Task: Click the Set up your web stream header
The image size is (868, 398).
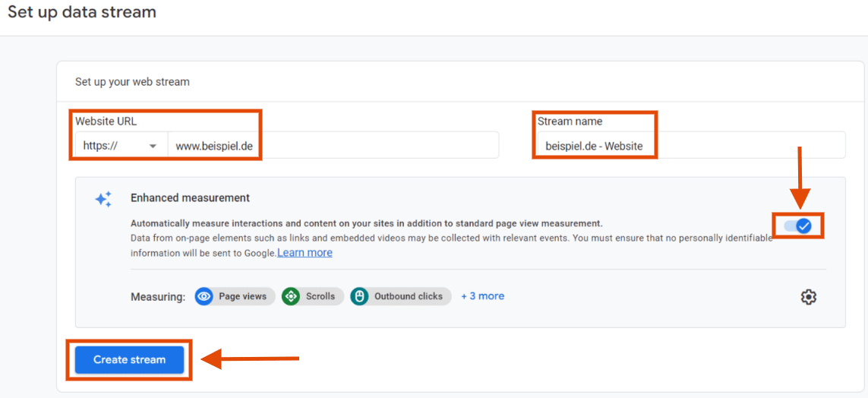Action: [132, 82]
